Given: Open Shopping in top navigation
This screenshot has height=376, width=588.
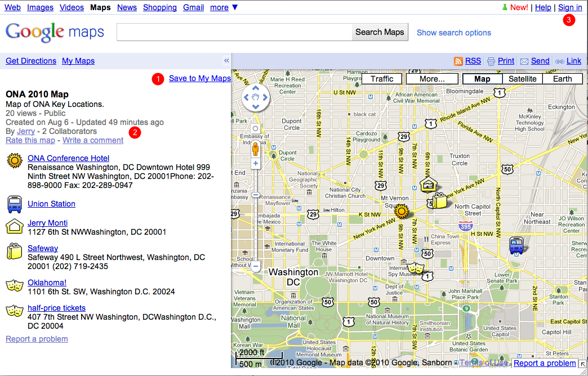Looking at the screenshot, I should tap(160, 7).
